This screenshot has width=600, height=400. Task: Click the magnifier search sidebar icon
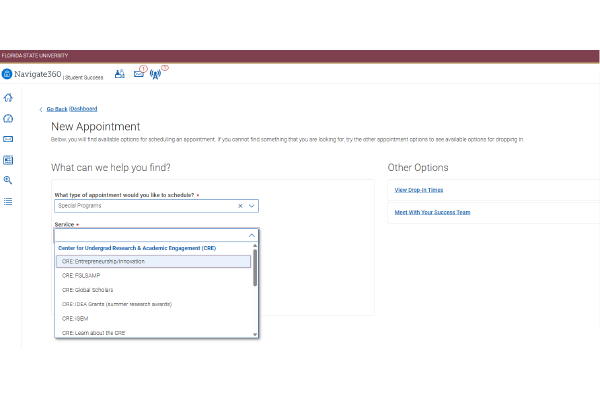click(8, 180)
